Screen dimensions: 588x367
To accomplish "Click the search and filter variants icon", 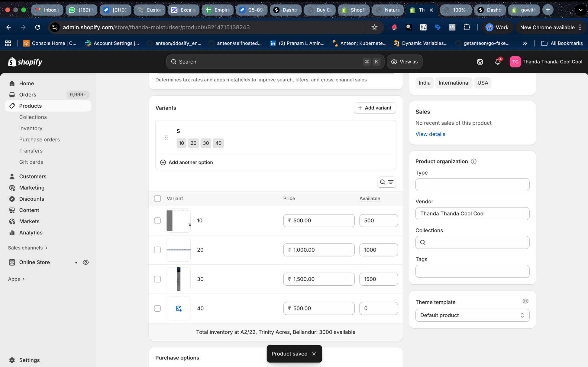I will [386, 182].
